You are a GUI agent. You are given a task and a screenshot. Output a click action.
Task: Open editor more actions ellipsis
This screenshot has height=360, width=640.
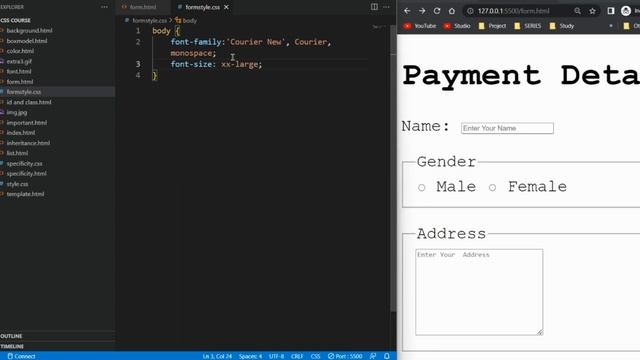click(x=386, y=7)
